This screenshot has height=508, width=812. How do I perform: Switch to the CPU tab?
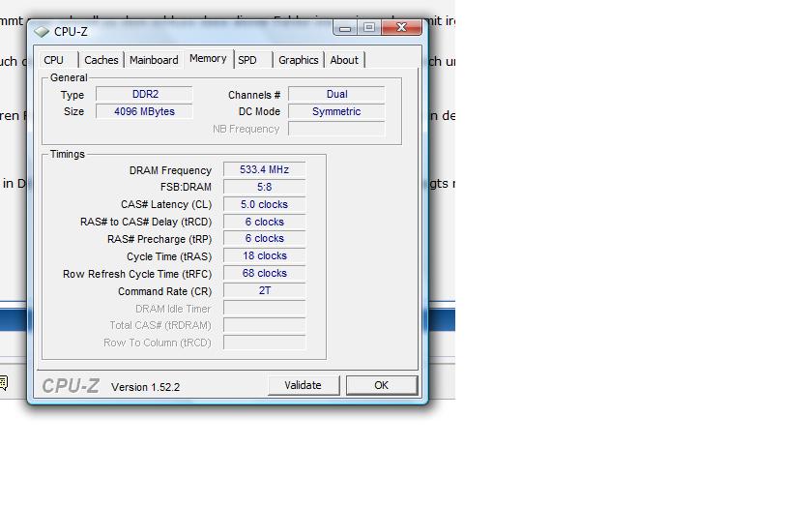[54, 60]
